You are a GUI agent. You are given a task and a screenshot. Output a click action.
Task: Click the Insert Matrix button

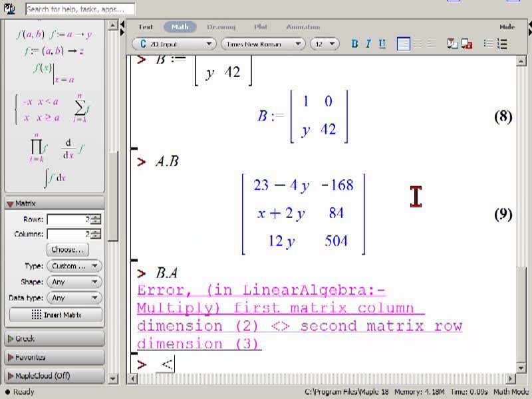pyautogui.click(x=56, y=315)
